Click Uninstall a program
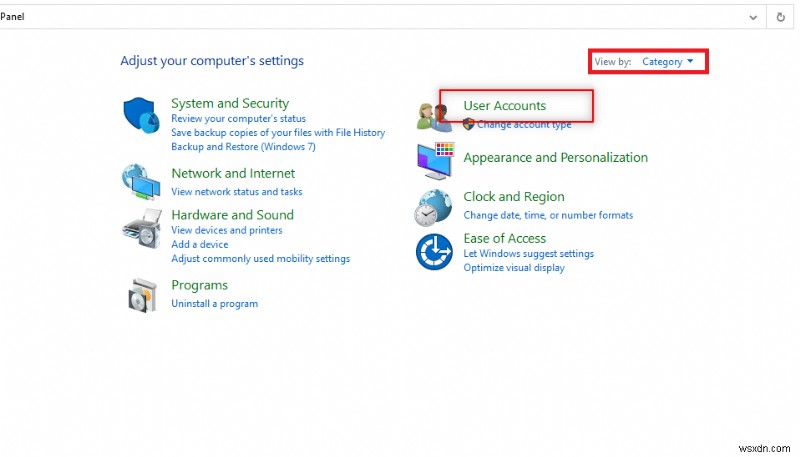Image resolution: width=800 pixels, height=457 pixels. (x=215, y=303)
